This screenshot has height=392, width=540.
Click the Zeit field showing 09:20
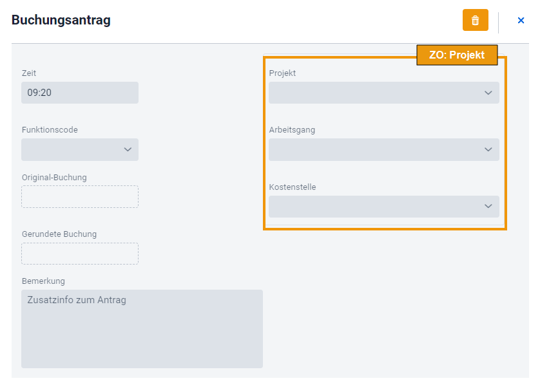tap(80, 93)
